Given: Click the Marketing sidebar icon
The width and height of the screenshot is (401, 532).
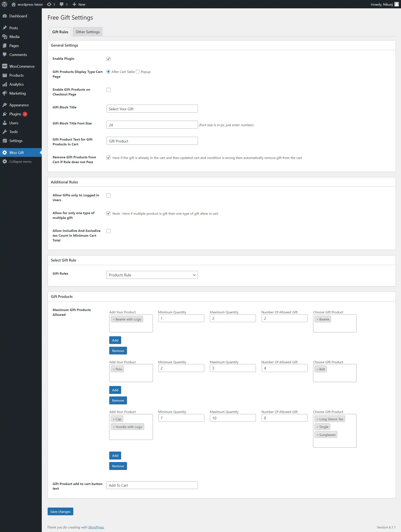Looking at the screenshot, I should point(5,93).
